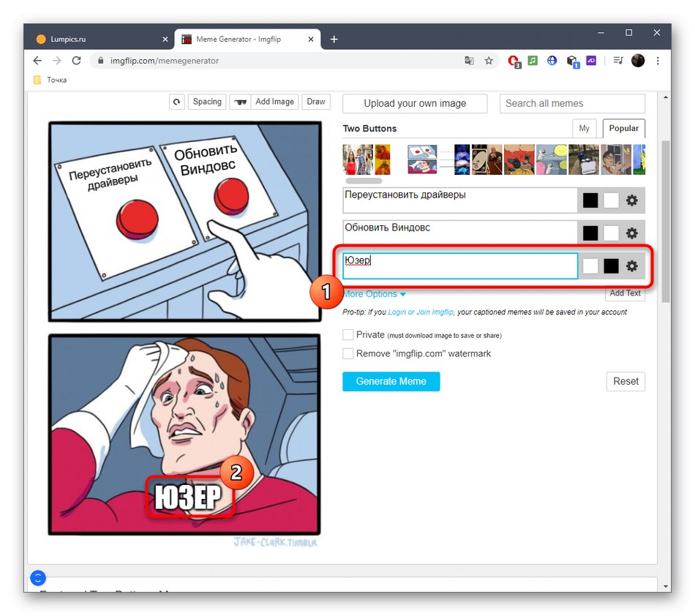Focus the Search all memes field
The image size is (695, 616).
pyautogui.click(x=572, y=104)
